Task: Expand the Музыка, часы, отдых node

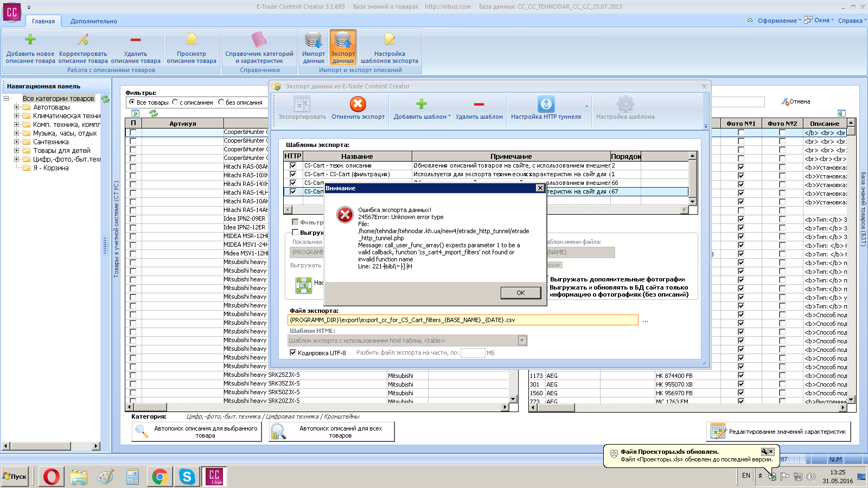Action: 16,133
